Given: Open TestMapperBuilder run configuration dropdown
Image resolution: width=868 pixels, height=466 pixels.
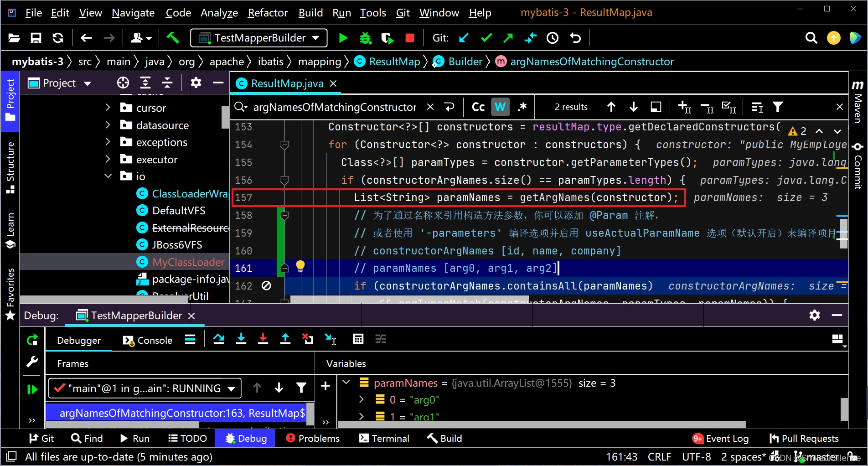Looking at the screenshot, I should pyautogui.click(x=259, y=38).
